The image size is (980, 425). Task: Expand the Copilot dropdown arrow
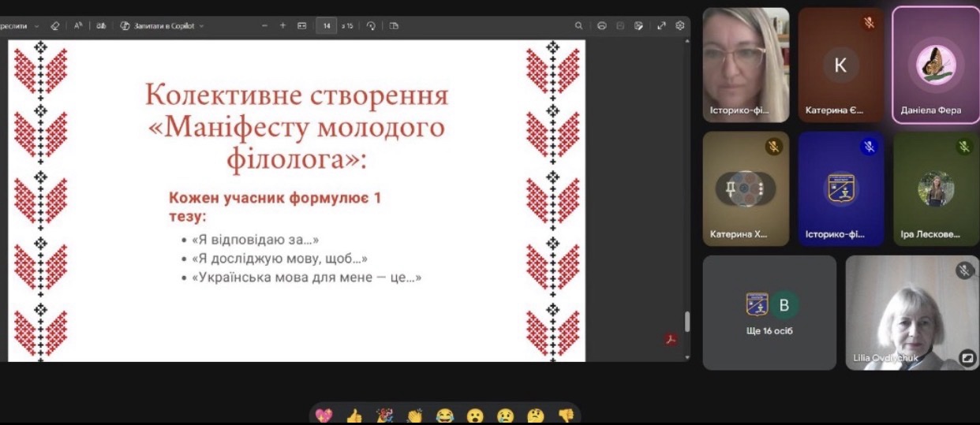click(x=201, y=25)
